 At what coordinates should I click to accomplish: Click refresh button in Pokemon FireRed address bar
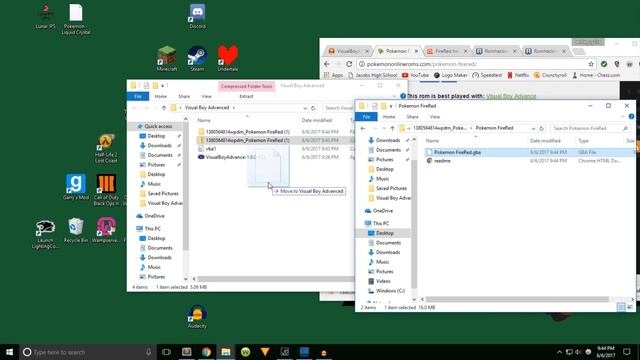coord(542,128)
